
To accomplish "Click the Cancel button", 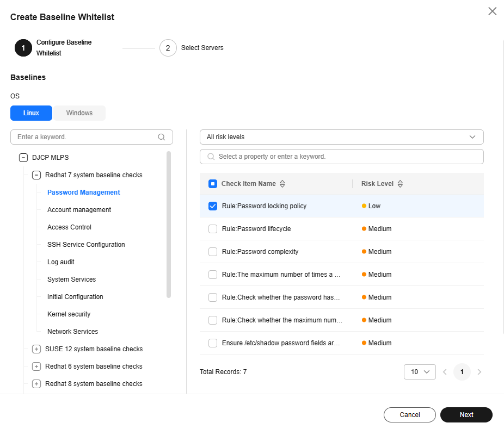I will 409,415.
